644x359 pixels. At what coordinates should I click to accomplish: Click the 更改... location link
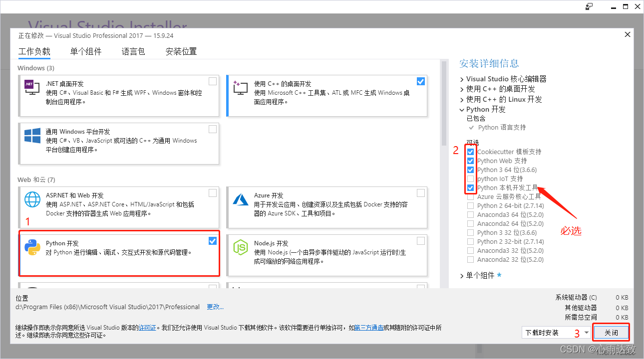click(215, 307)
